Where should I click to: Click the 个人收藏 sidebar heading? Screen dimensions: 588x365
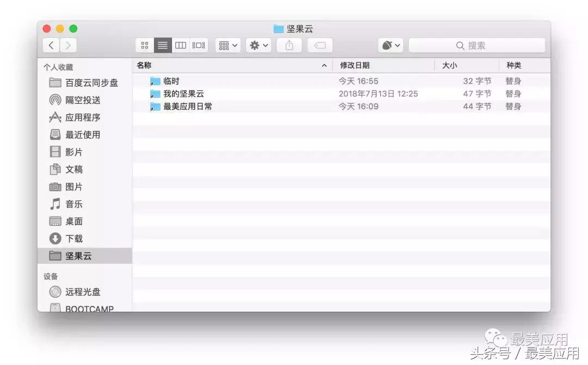pos(58,67)
